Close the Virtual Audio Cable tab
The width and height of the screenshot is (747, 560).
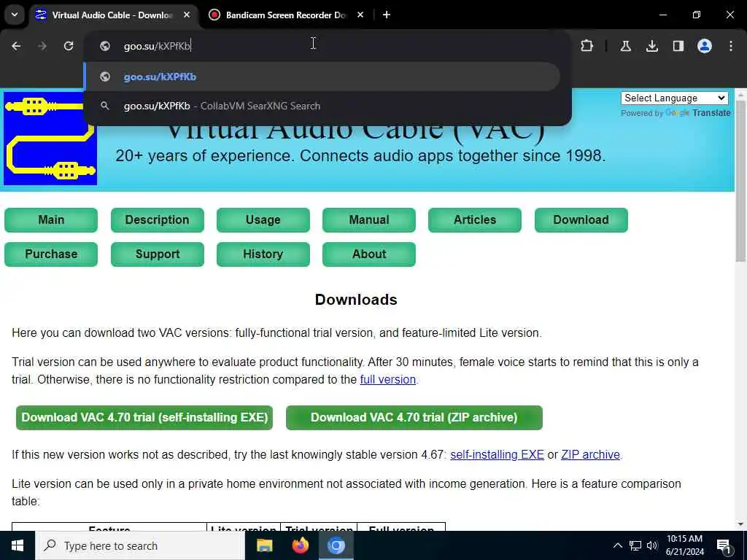click(187, 15)
